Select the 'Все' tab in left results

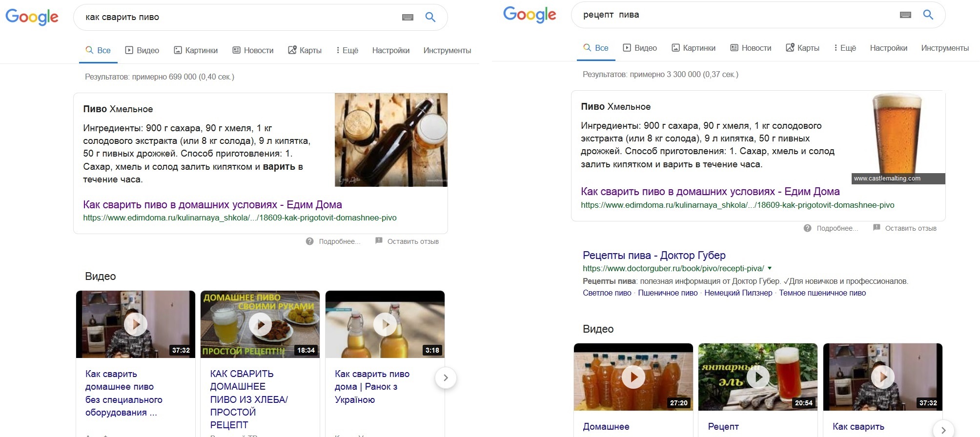(x=98, y=50)
